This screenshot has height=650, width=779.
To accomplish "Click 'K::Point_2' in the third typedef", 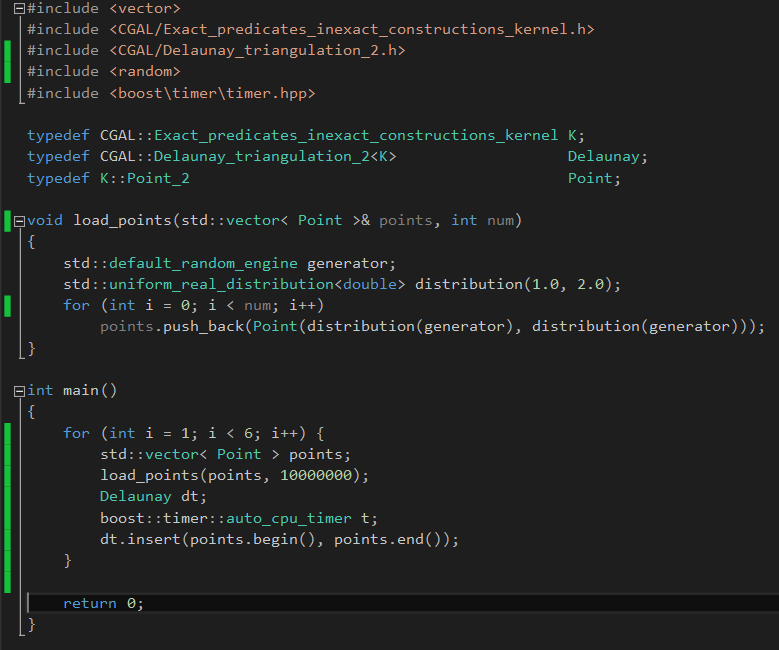I will [145, 178].
